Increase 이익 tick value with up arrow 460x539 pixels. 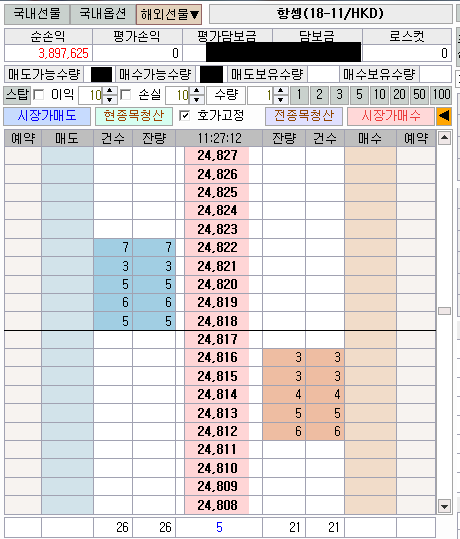(x=110, y=91)
